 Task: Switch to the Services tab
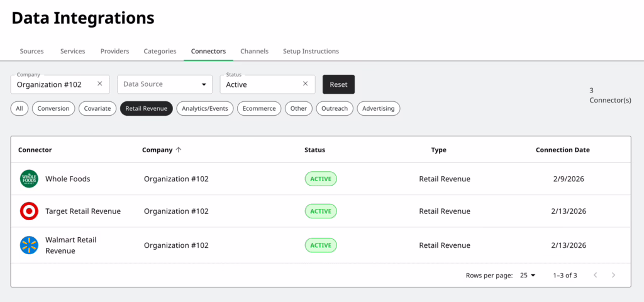(73, 52)
